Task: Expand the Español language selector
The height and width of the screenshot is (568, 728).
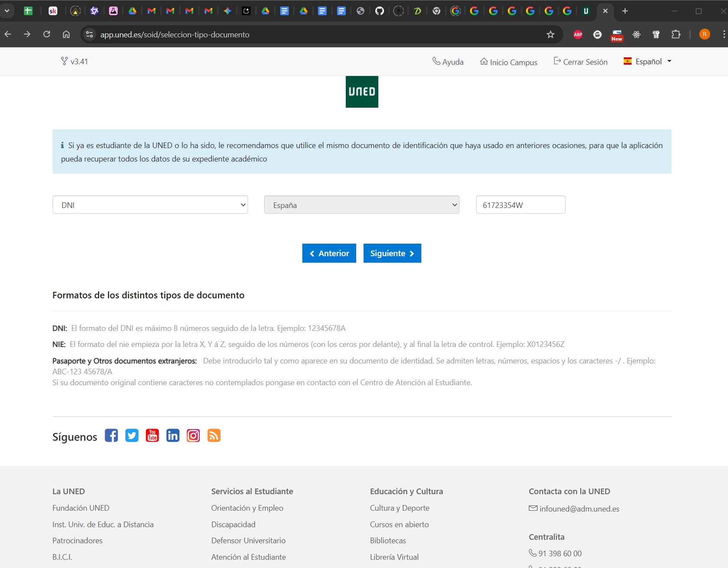Action: click(x=648, y=62)
